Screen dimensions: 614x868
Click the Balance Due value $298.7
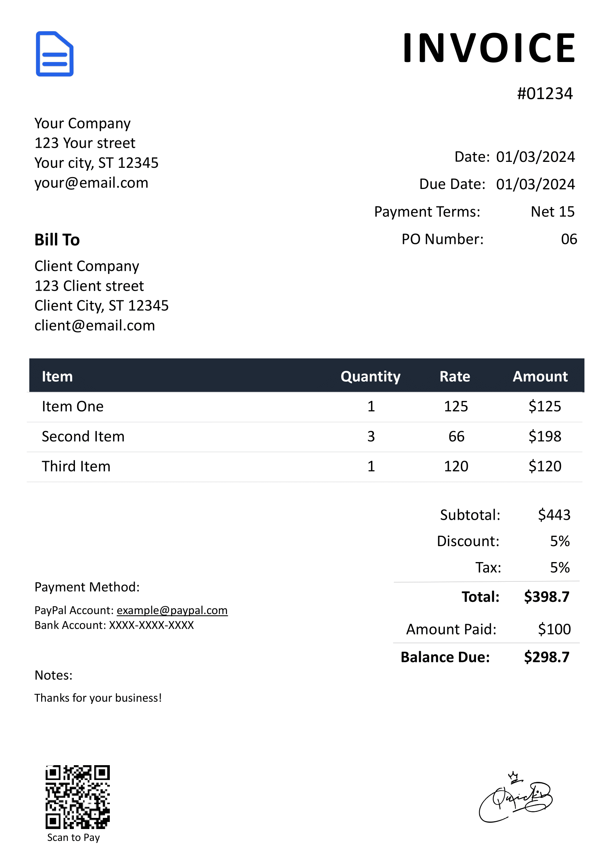coord(546,657)
